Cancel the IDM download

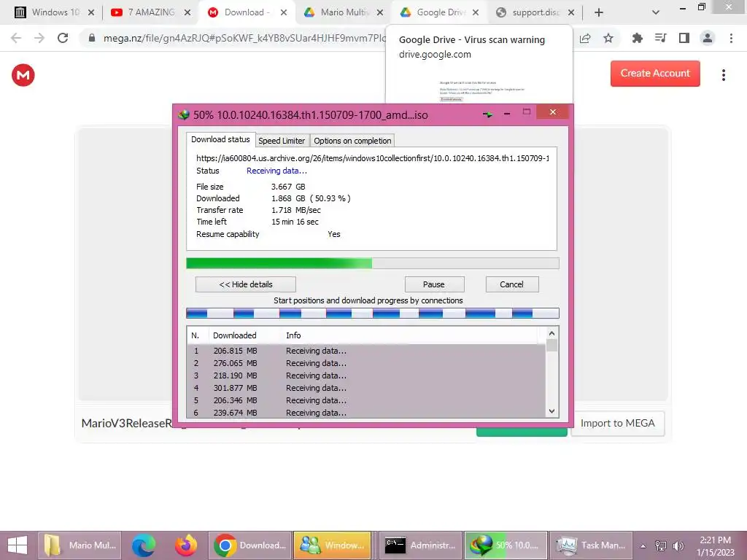click(511, 284)
